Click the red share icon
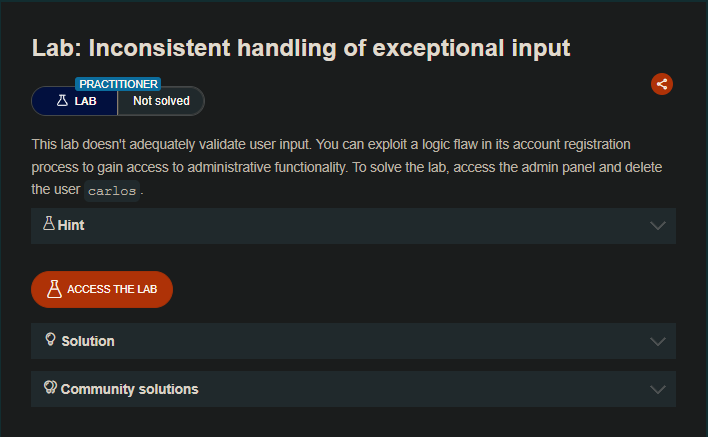The width and height of the screenshot is (708, 437). pos(661,84)
